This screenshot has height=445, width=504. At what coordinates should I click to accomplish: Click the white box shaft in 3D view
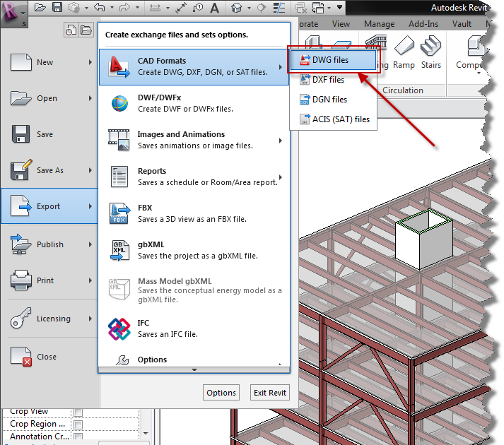tap(423, 239)
